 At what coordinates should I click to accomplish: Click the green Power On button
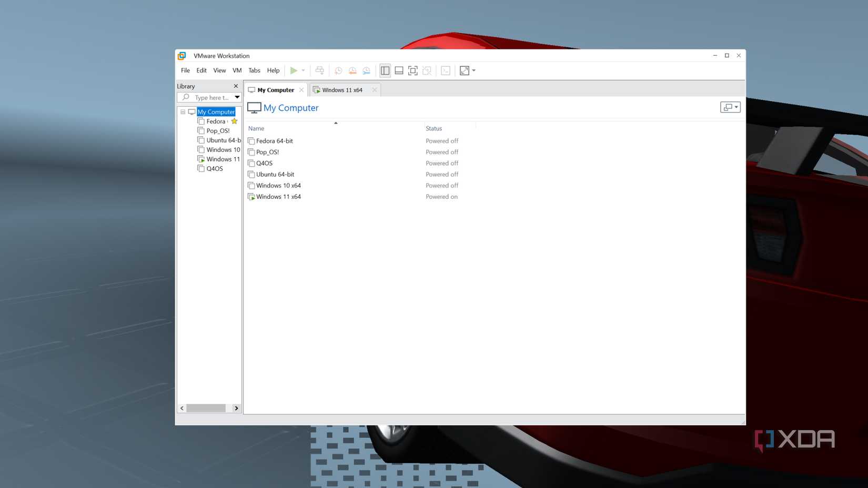pyautogui.click(x=294, y=70)
